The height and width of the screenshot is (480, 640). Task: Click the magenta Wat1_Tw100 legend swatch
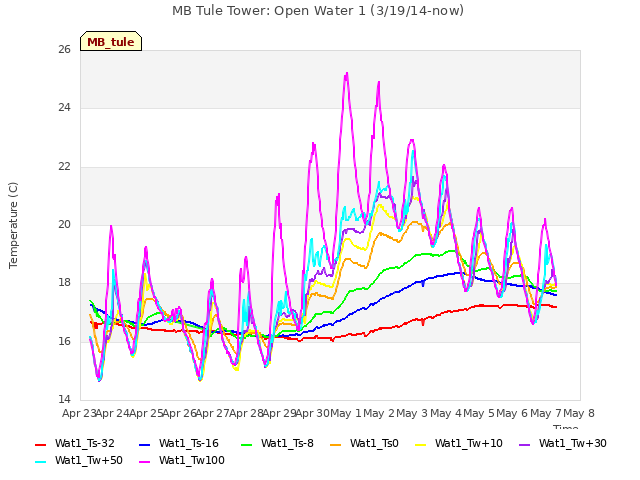pos(144,462)
